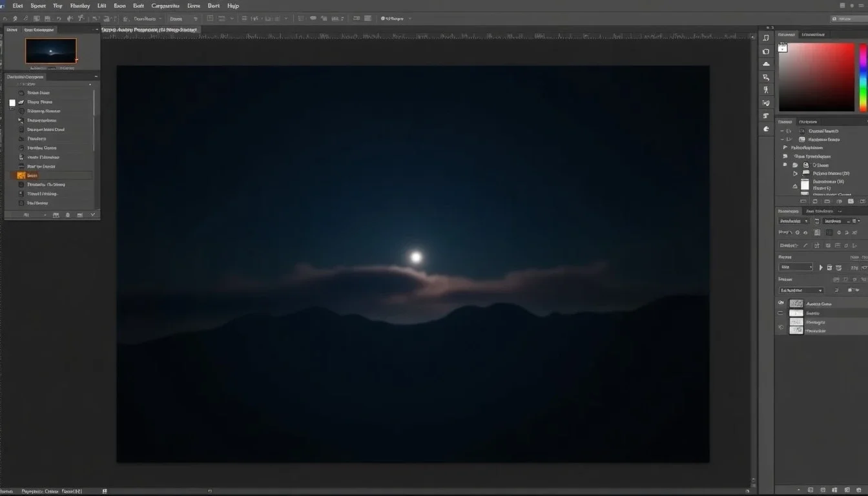
Task: Click the rightmost footer icon of right tree panel
Action: [x=862, y=201]
